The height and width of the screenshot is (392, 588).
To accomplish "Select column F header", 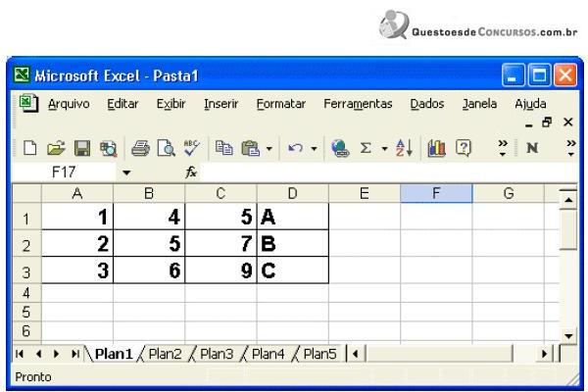I will (436, 194).
